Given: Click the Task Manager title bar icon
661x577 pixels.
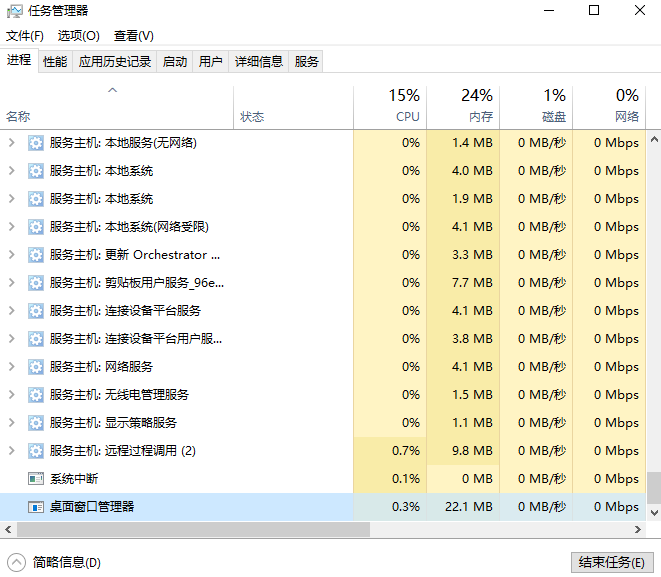Looking at the screenshot, I should coord(14,11).
